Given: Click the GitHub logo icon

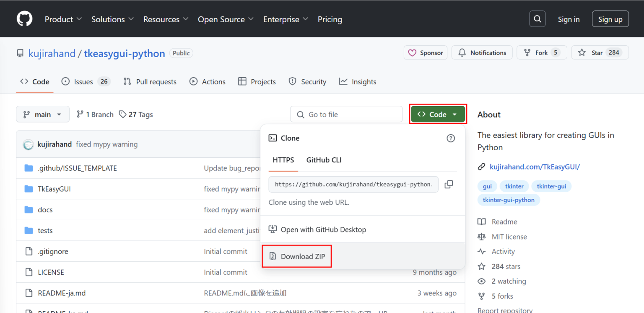Looking at the screenshot, I should coord(24,19).
